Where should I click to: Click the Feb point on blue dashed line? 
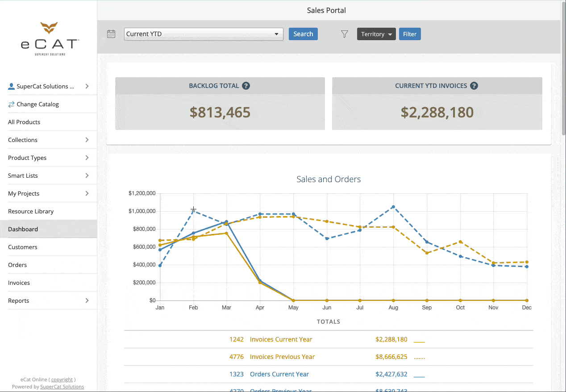click(193, 211)
